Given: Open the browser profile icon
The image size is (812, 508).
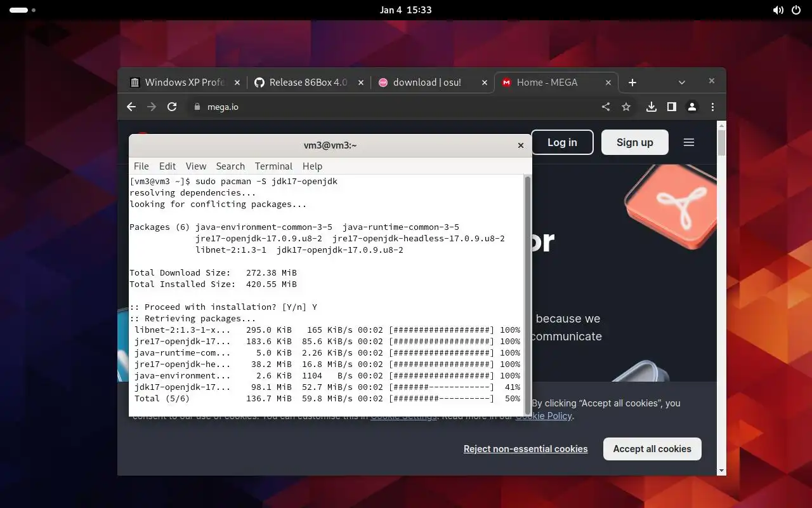Looking at the screenshot, I should pyautogui.click(x=692, y=107).
